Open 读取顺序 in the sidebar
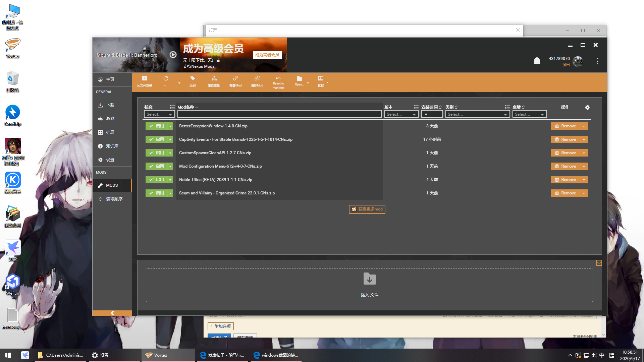Viewport: 644px width, 362px height. pos(112,199)
